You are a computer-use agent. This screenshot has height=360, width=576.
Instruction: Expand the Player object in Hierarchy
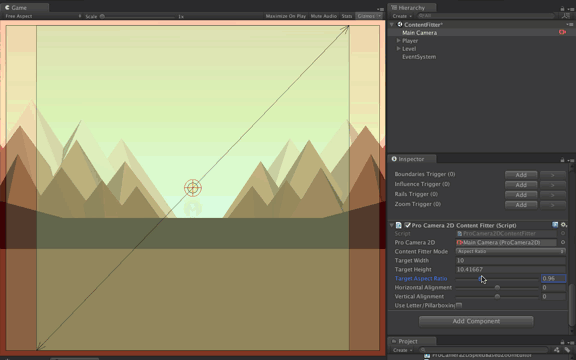pyautogui.click(x=399, y=40)
